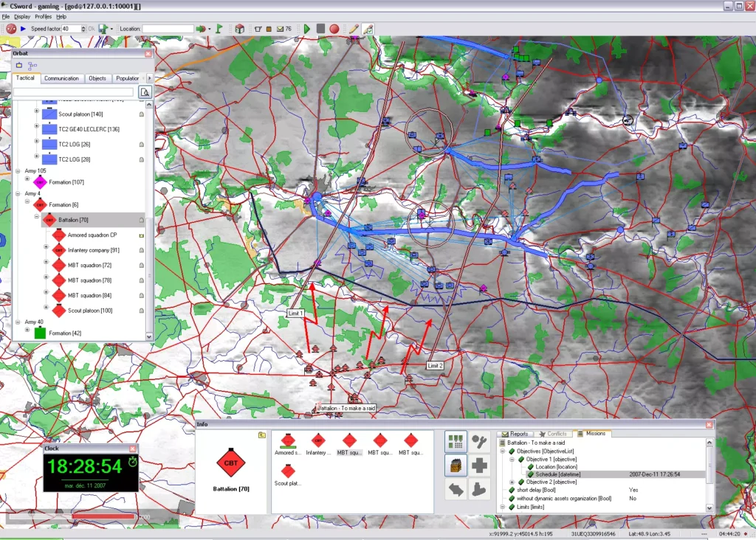The height and width of the screenshot is (540, 756).
Task: Click the green play simulation button
Action: pos(307,29)
